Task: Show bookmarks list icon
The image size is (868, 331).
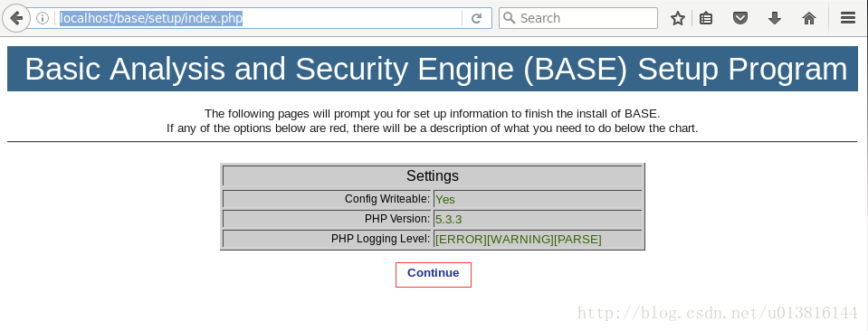Action: click(706, 18)
